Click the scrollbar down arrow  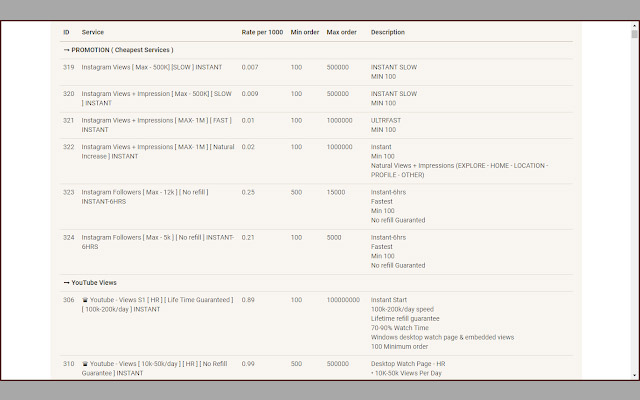pyautogui.click(x=634, y=376)
